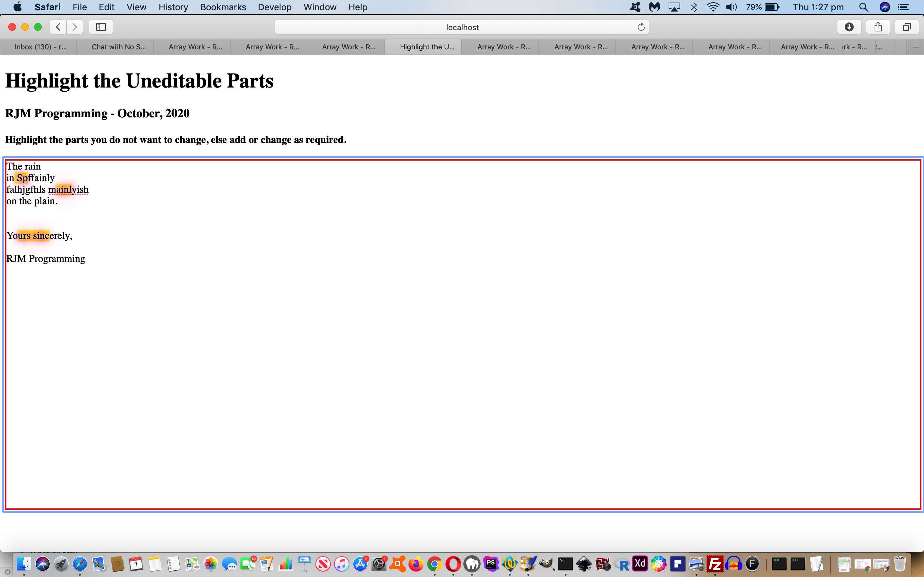The image size is (924, 577).
Task: Toggle the Safari sidebar button
Action: pyautogui.click(x=101, y=27)
